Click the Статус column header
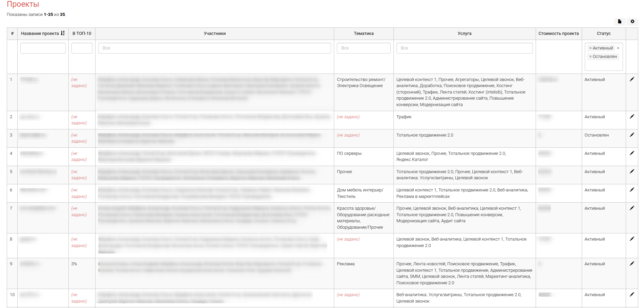The width and height of the screenshot is (644, 308). click(x=603, y=34)
